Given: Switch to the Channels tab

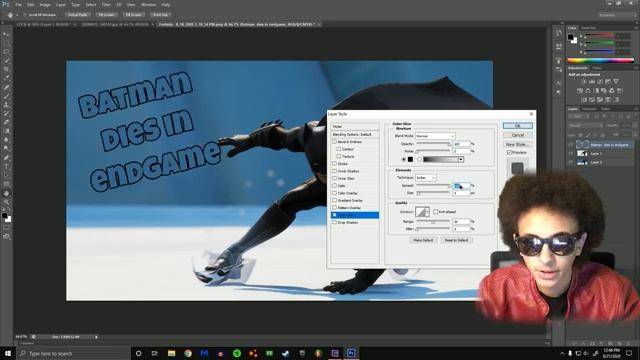Looking at the screenshot, I should click(x=589, y=109).
